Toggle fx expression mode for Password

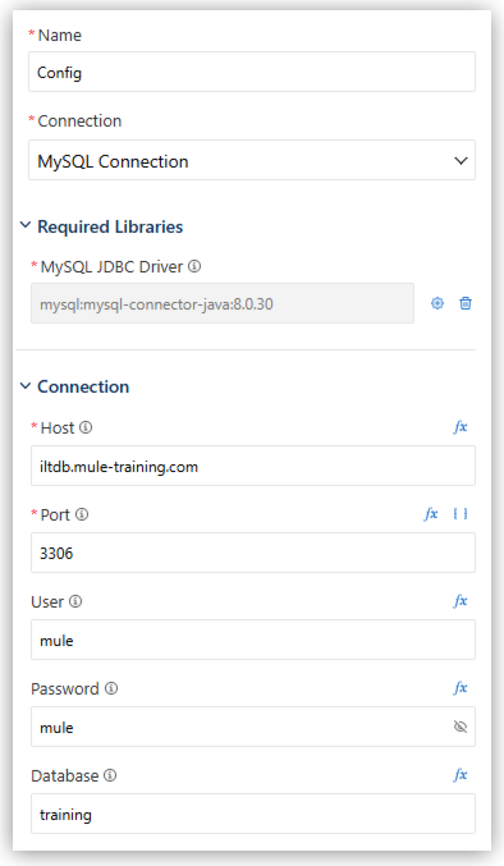[x=461, y=688]
